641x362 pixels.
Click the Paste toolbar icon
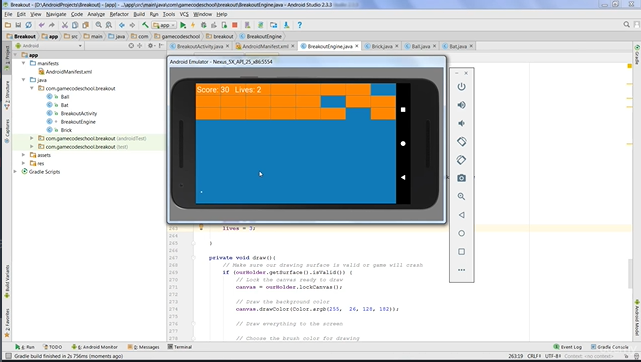click(x=85, y=25)
